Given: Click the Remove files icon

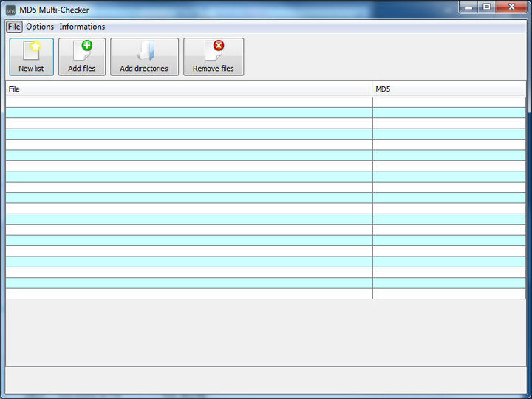Looking at the screenshot, I should [x=213, y=56].
